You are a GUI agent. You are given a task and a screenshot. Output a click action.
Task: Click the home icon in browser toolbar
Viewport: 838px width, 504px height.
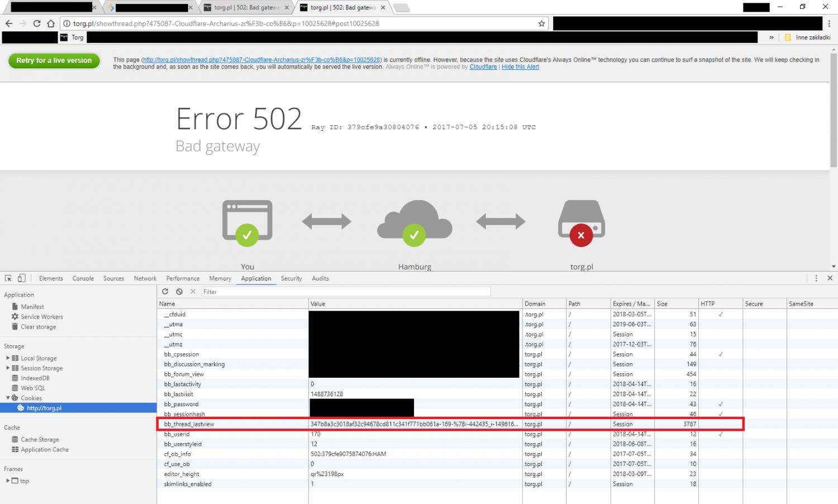point(51,23)
